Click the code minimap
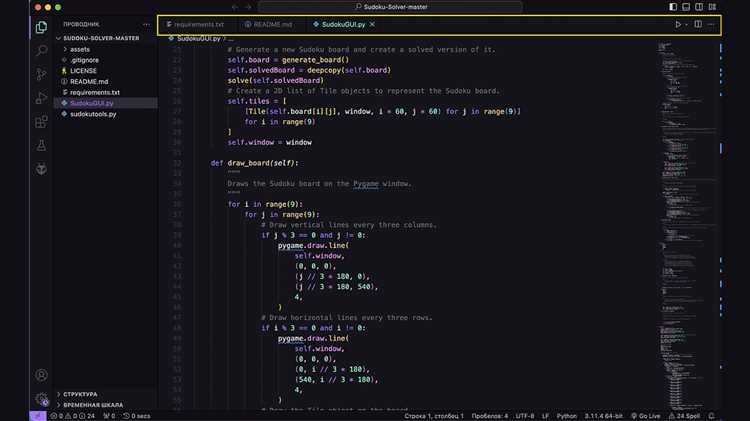Image resolution: width=750 pixels, height=421 pixels. (686, 225)
